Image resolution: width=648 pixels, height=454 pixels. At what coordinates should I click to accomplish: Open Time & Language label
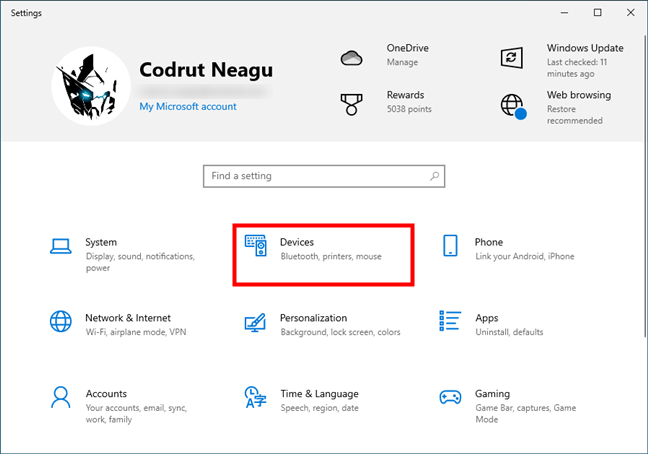point(319,394)
